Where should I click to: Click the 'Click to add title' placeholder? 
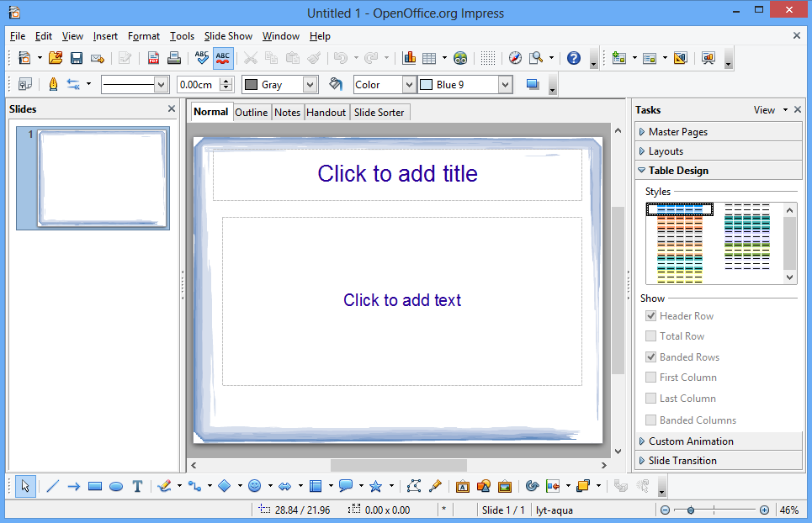point(397,174)
